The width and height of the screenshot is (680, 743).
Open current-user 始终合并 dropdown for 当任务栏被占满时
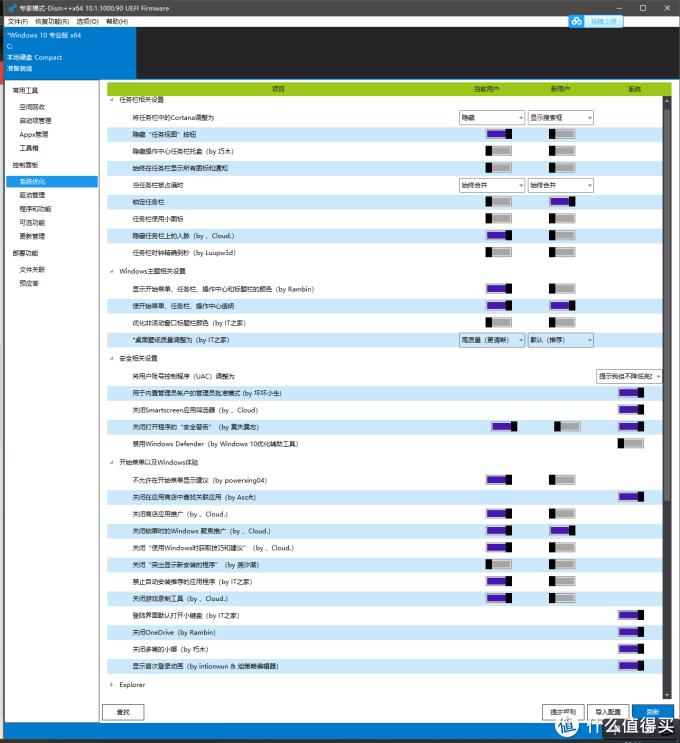click(x=492, y=185)
